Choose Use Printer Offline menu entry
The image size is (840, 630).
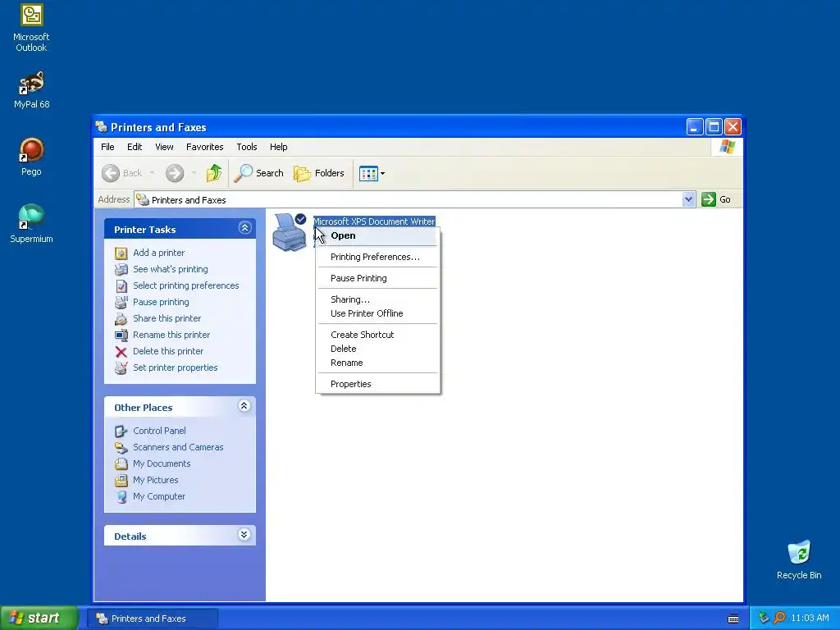pos(377,313)
